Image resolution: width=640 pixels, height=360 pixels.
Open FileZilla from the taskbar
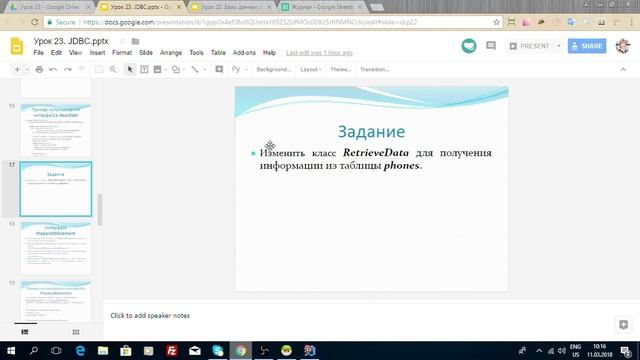click(172, 351)
